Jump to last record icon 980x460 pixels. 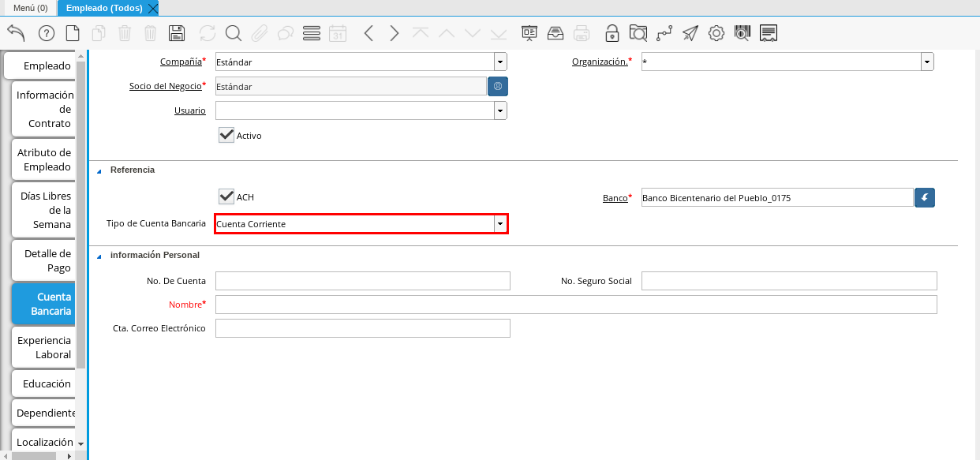[499, 33]
